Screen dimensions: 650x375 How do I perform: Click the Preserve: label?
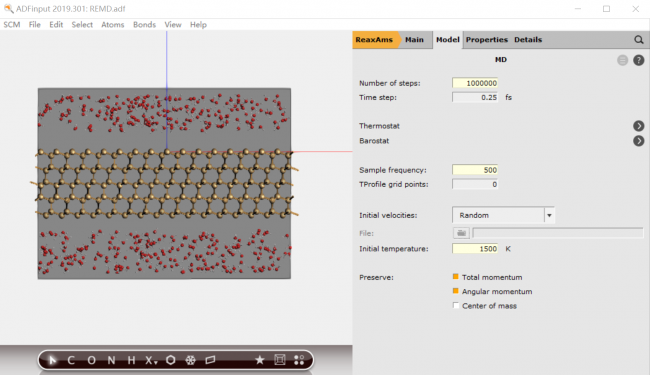(x=376, y=277)
